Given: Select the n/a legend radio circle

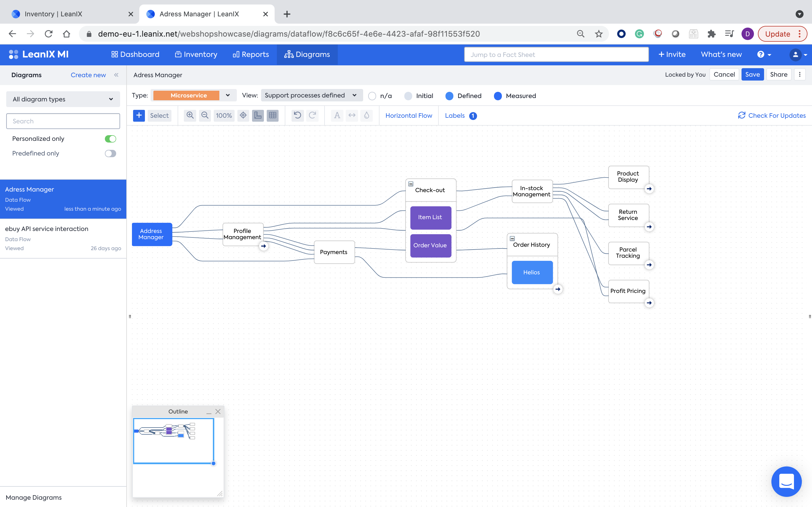Looking at the screenshot, I should (x=372, y=96).
